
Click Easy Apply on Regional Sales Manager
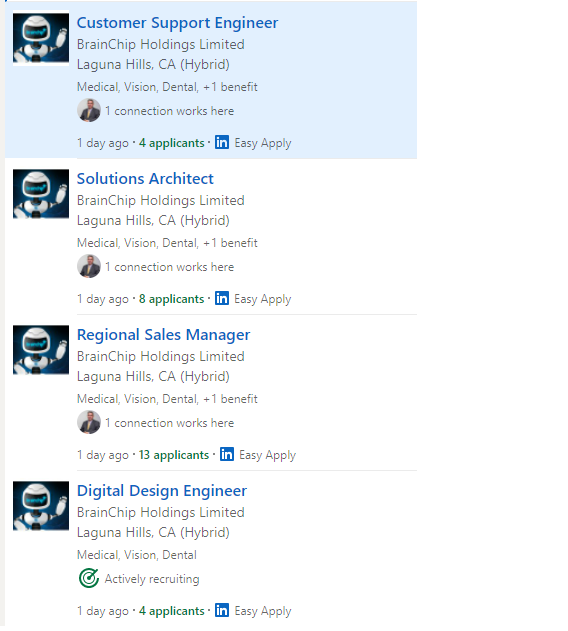tap(268, 455)
